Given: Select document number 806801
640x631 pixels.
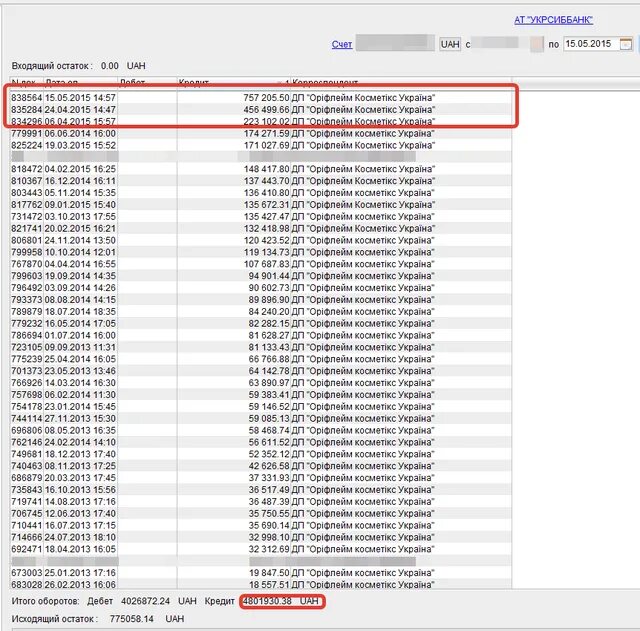Looking at the screenshot, I should point(27,240).
